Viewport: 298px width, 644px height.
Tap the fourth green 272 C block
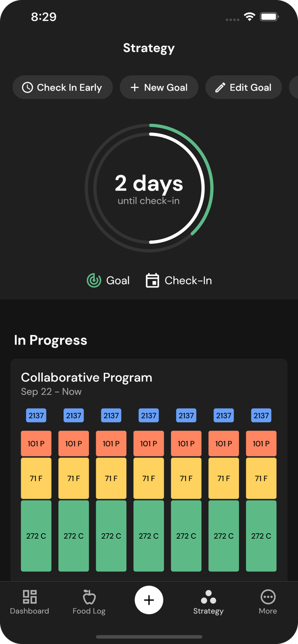[149, 536]
